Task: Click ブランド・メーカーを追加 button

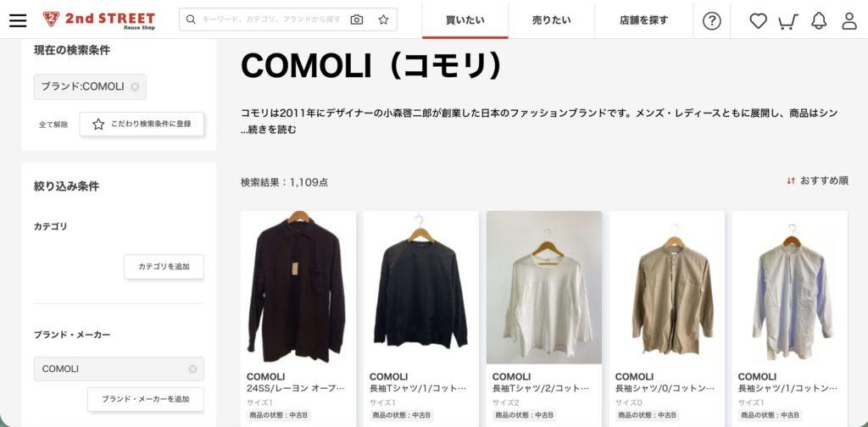Action: click(x=146, y=399)
